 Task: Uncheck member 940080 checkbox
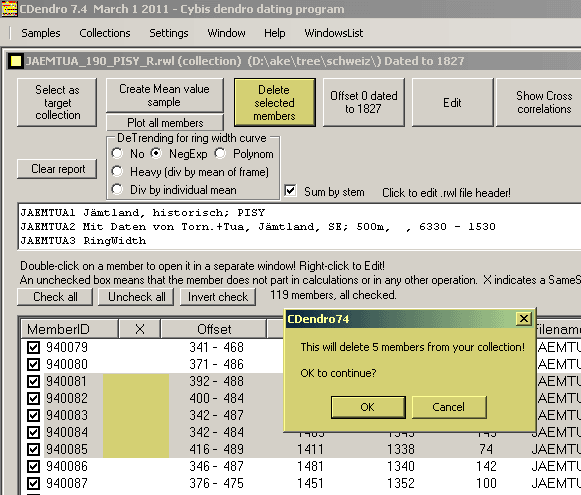[x=33, y=365]
